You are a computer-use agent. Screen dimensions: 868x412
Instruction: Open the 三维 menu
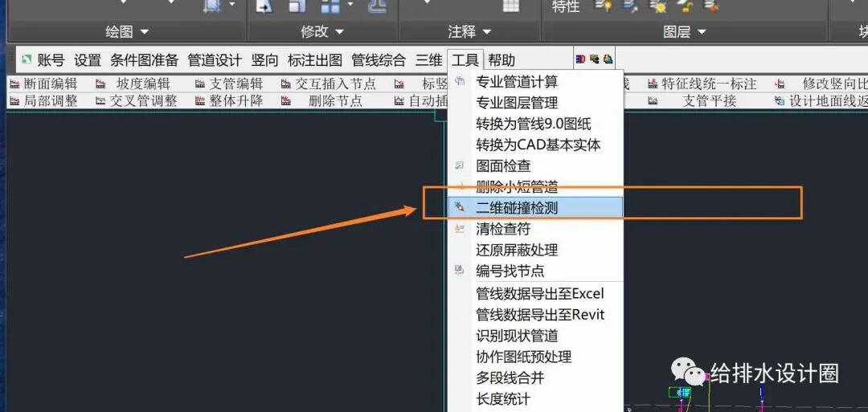429,59
